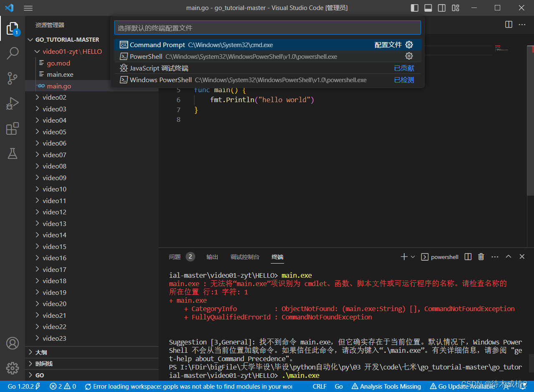Viewport: 534px width, 392px height.
Task: Open Source Control view
Action: coord(13,78)
